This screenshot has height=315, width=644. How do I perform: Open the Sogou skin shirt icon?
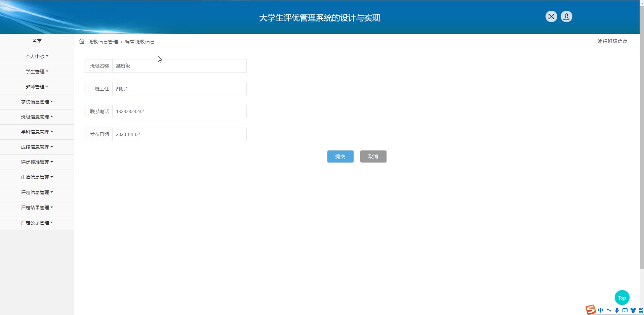click(x=633, y=310)
